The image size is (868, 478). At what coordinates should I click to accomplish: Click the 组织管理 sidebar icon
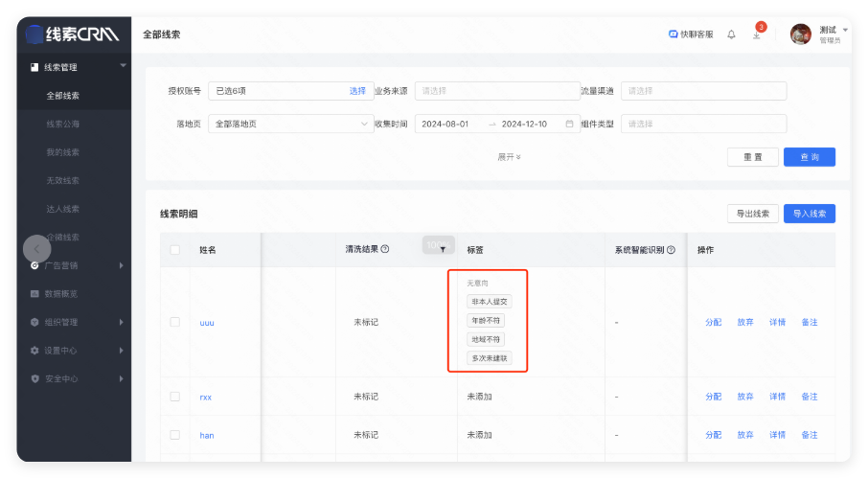[x=34, y=322]
